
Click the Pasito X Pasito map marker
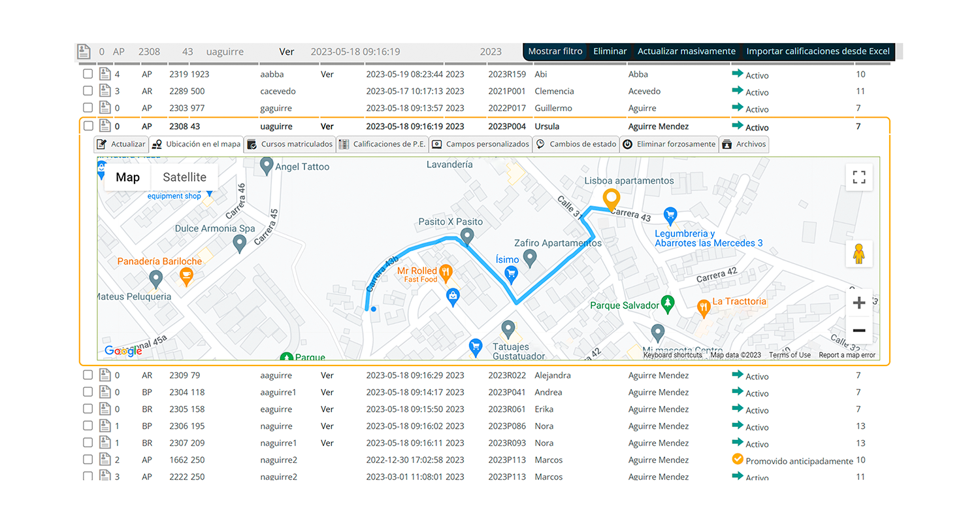coord(466,235)
